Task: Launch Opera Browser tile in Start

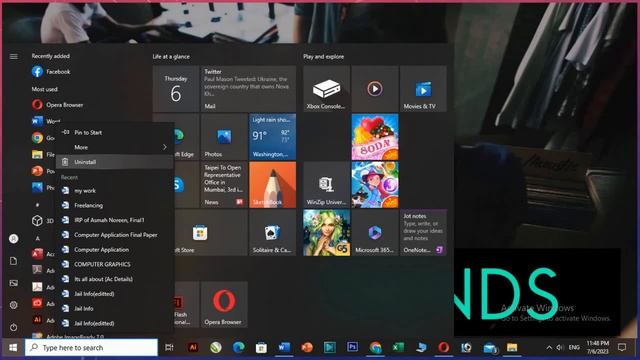Action: (224, 304)
